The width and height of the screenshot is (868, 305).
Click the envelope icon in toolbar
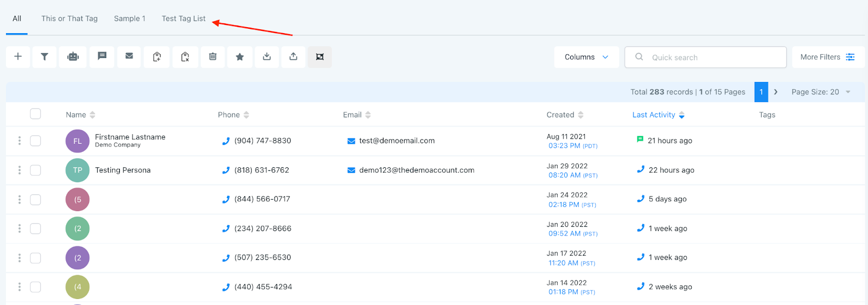pos(129,56)
